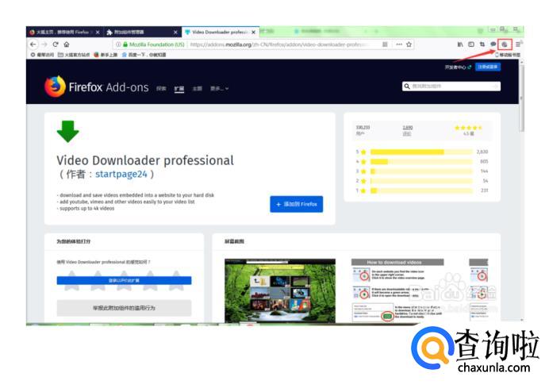Filter reviews by the 5-star rating bar

click(x=421, y=152)
